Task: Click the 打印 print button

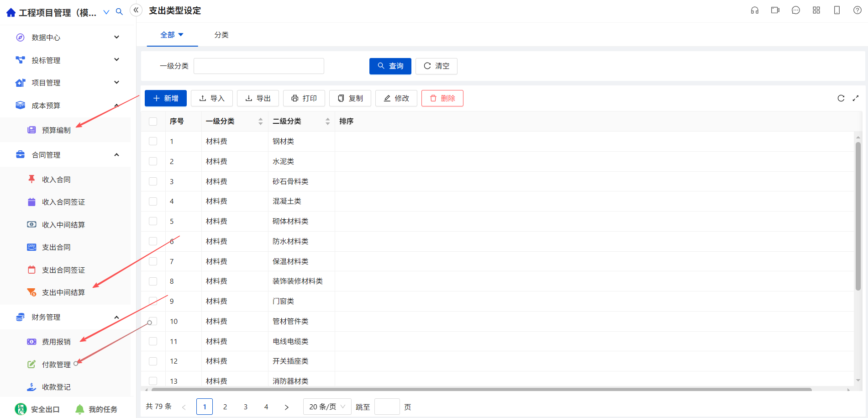Action: click(x=304, y=98)
